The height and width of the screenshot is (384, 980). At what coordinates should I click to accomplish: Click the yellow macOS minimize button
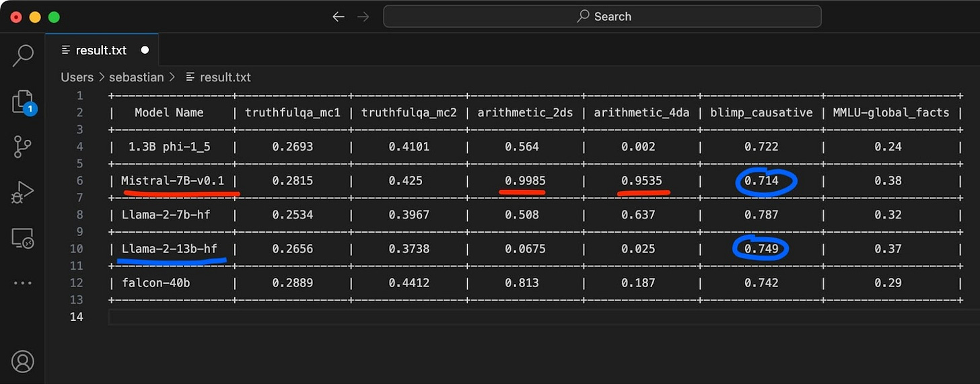coord(35,17)
